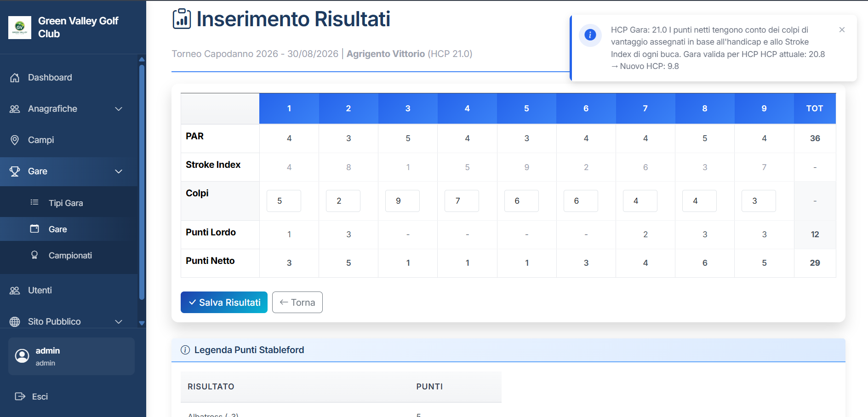
Task: Open Campi via the location pin icon
Action: [x=15, y=140]
